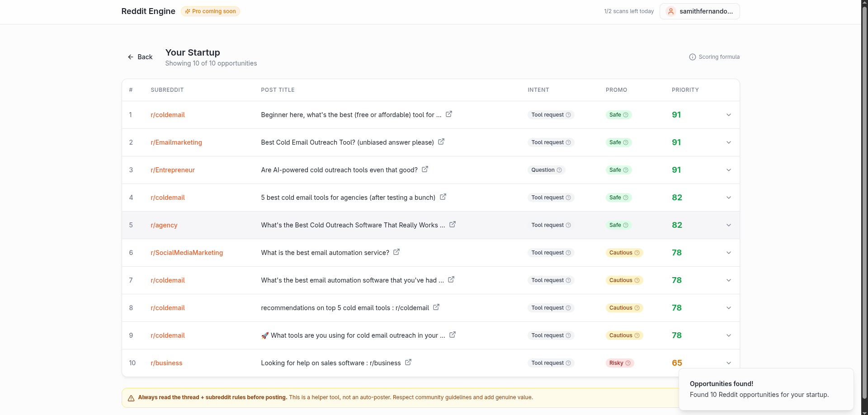Image resolution: width=868 pixels, height=415 pixels.
Task: Open the r/Entrepreneur subreddit link
Action: point(173,170)
